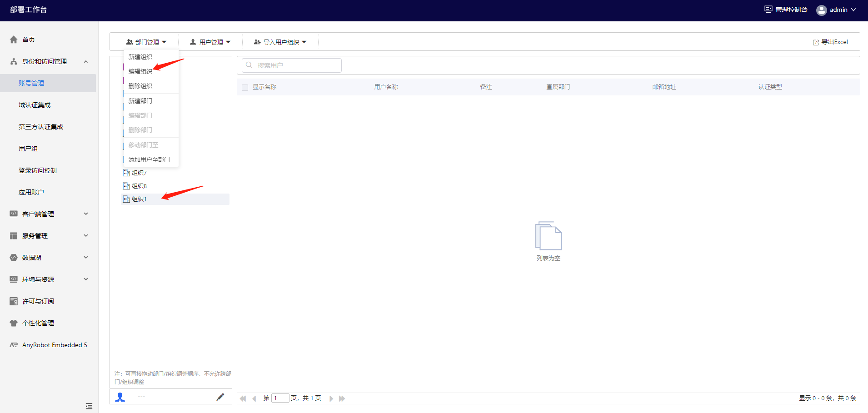Go to the next page arrow
Image resolution: width=868 pixels, height=413 pixels.
(x=331, y=398)
